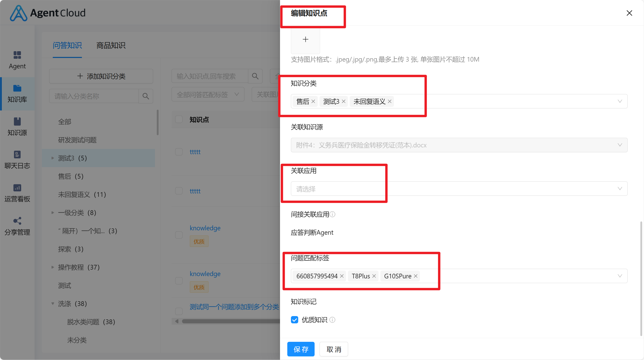Click the 取消 button
Viewport: 644px width, 360px height.
tap(334, 349)
